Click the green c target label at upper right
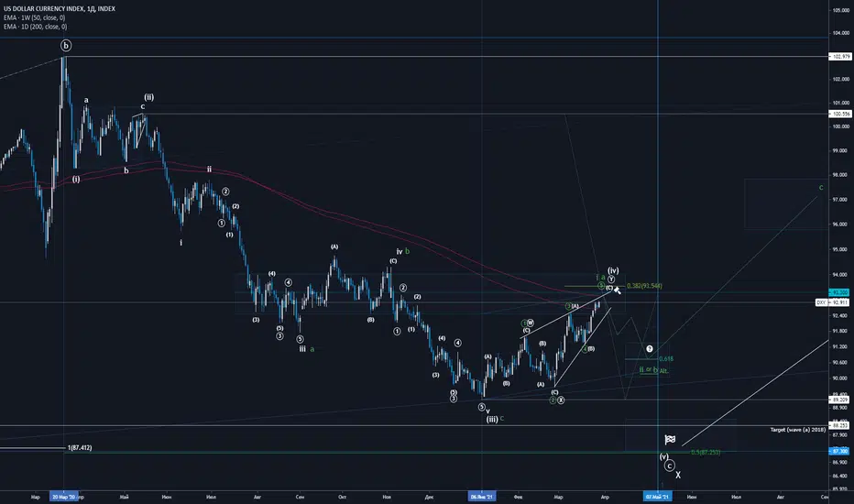This screenshot has height=504, width=854. pyautogui.click(x=821, y=188)
